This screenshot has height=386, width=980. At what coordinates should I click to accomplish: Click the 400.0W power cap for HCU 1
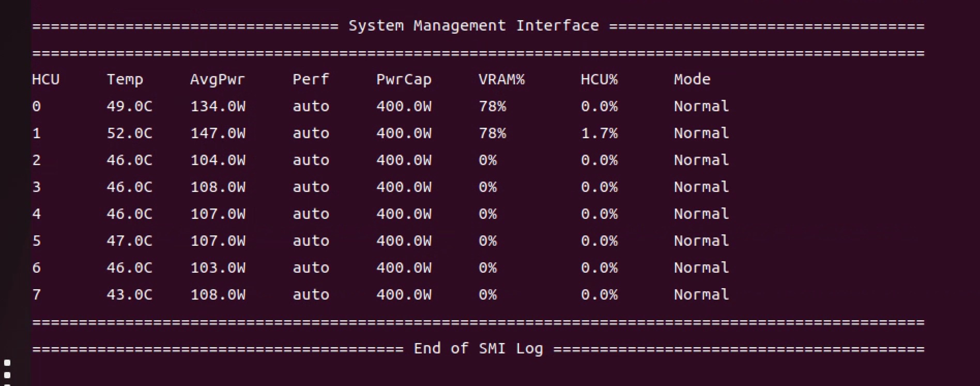[x=404, y=133]
